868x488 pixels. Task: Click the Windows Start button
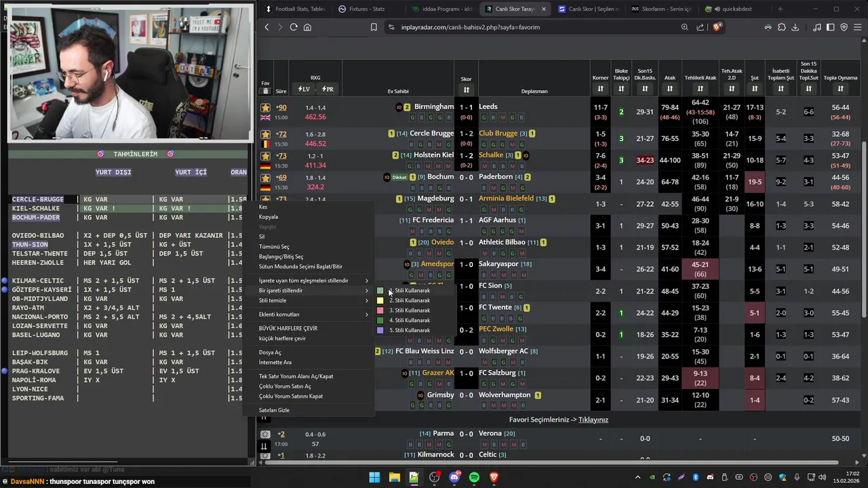pos(374,477)
